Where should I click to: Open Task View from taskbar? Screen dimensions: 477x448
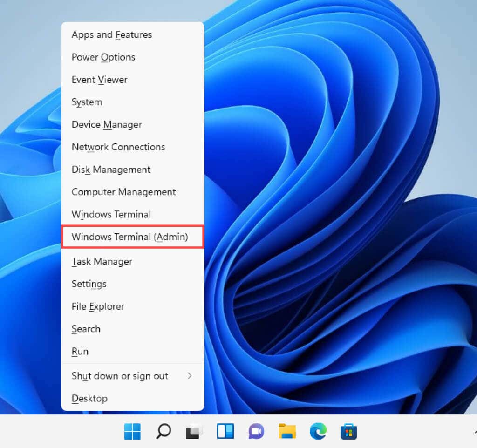(194, 431)
